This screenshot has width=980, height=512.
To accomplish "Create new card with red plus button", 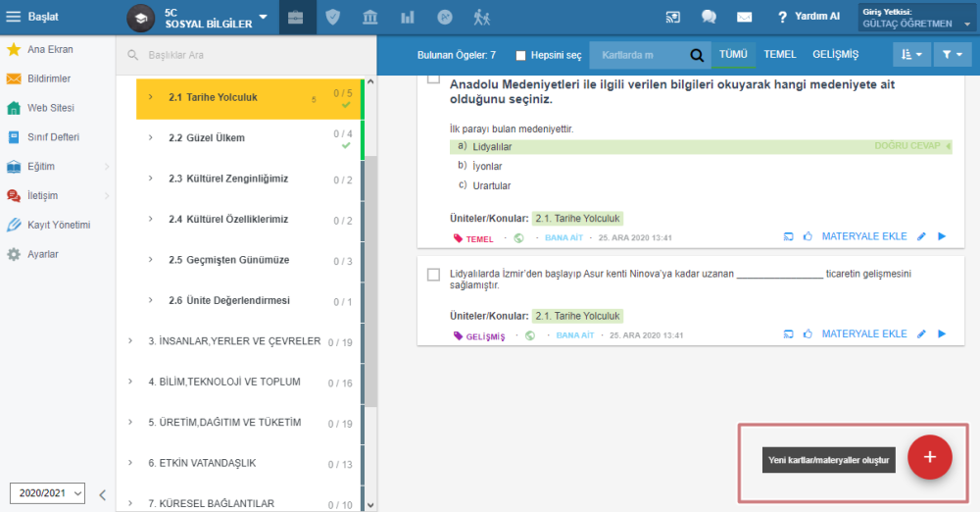I will (929, 457).
